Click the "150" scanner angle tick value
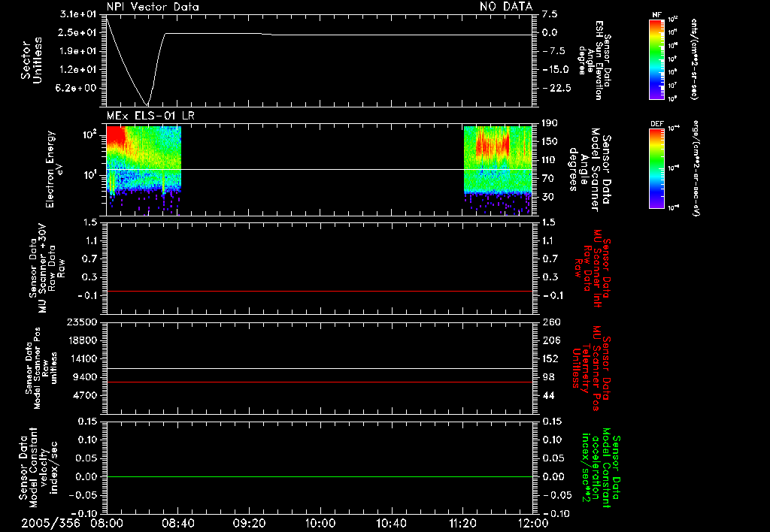This screenshot has height=532, width=770. 550,142
